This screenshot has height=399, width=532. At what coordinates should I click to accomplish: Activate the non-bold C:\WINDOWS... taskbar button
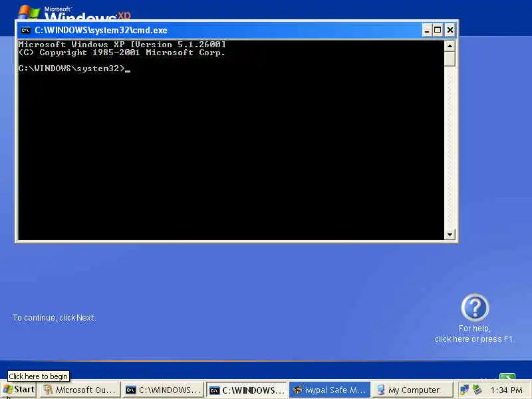[x=164, y=390]
